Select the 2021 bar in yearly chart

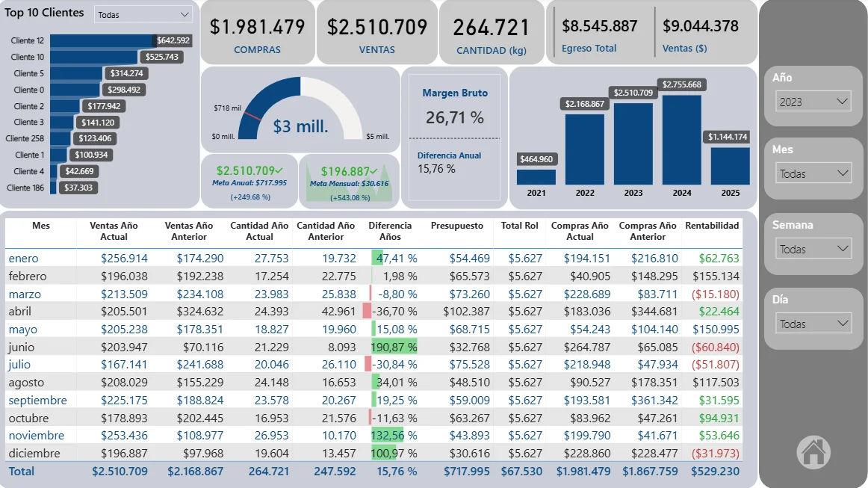pyautogui.click(x=536, y=177)
